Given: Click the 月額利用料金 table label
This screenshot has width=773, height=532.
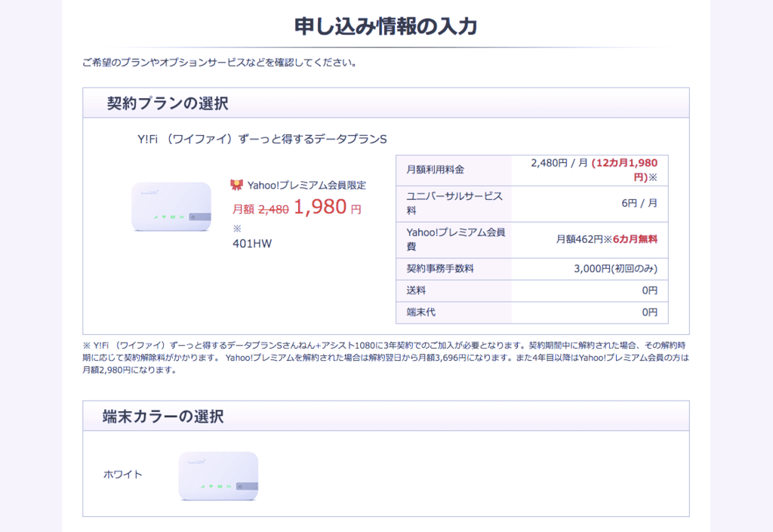Looking at the screenshot, I should [x=436, y=170].
